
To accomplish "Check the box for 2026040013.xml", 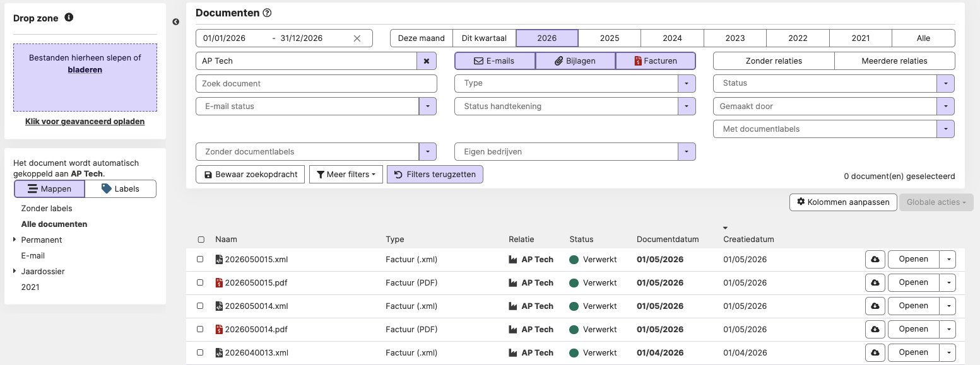I will [x=200, y=352].
